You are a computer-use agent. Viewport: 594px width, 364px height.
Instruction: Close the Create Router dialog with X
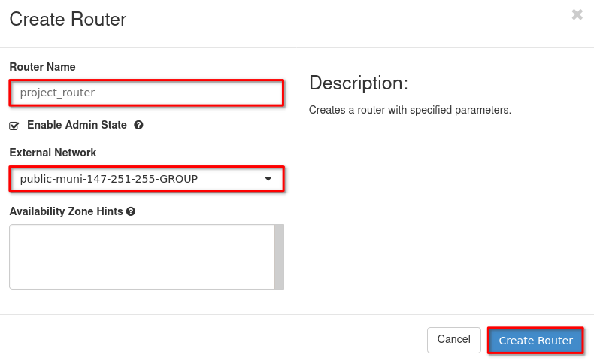coord(577,14)
